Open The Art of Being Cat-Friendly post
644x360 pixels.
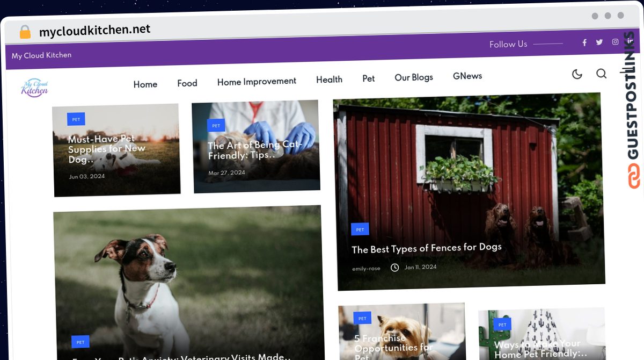pyautogui.click(x=255, y=150)
